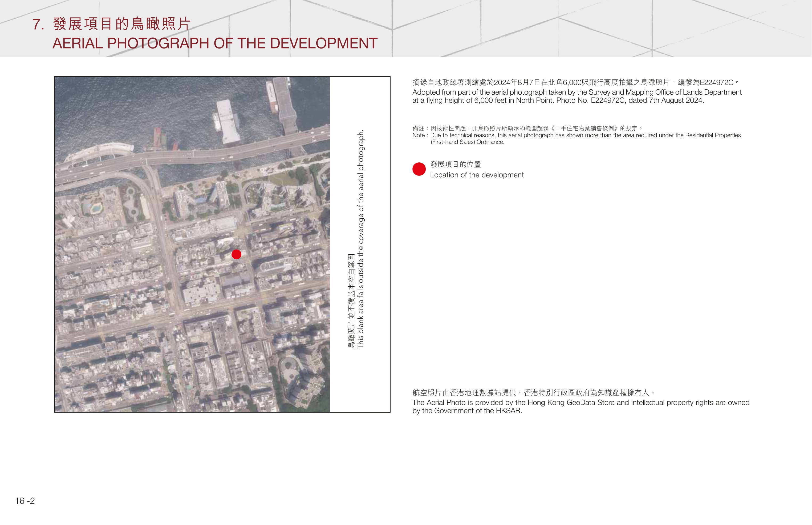Click the 發展項目的位置 legend label
812x525 pixels.
(456, 164)
